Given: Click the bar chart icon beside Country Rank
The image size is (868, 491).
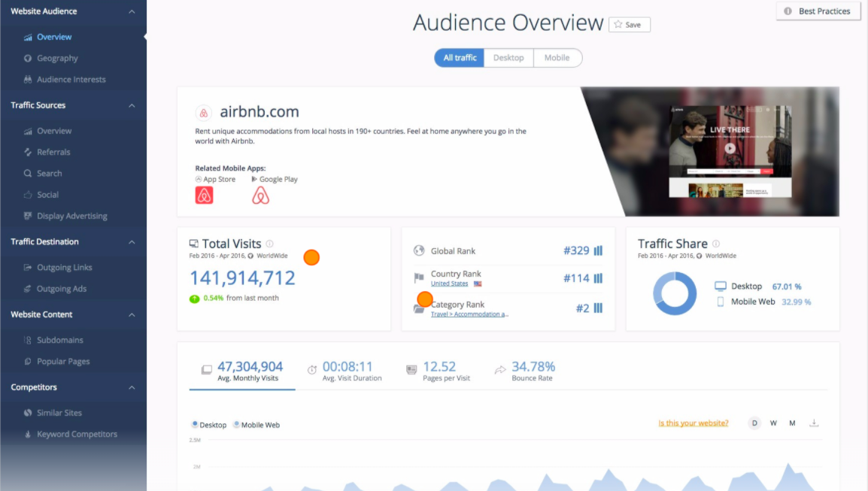Looking at the screenshot, I should (x=599, y=278).
